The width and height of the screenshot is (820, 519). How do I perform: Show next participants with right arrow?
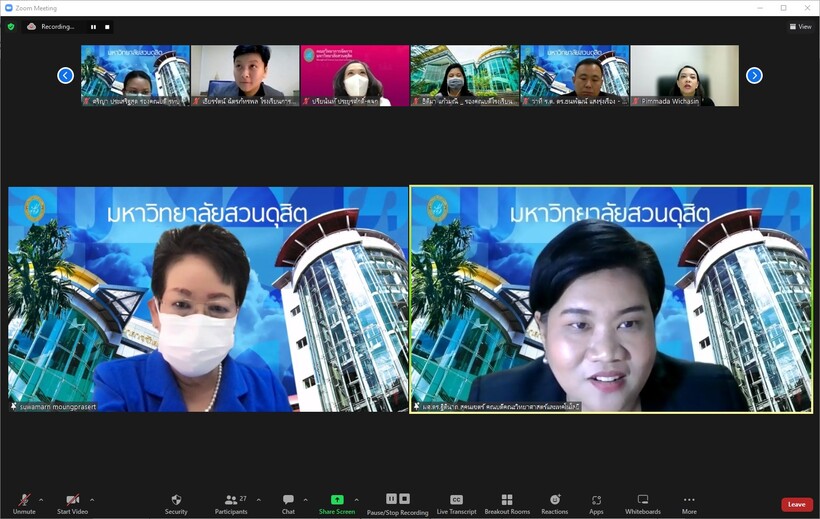point(754,75)
